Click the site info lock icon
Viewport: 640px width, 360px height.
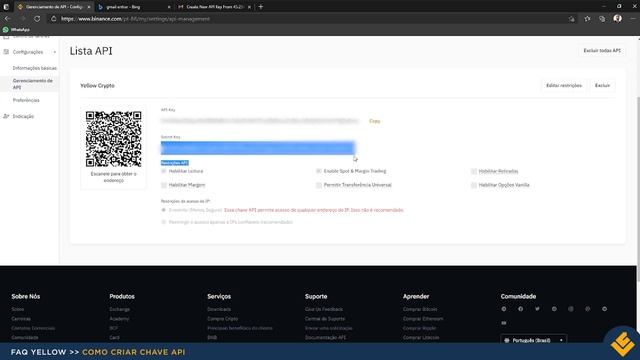pos(53,19)
